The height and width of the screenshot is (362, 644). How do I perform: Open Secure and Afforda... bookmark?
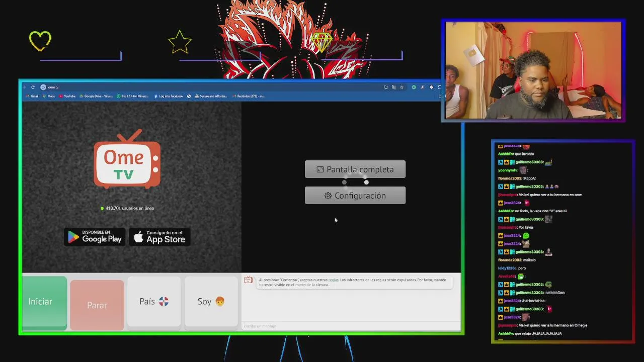(x=211, y=96)
